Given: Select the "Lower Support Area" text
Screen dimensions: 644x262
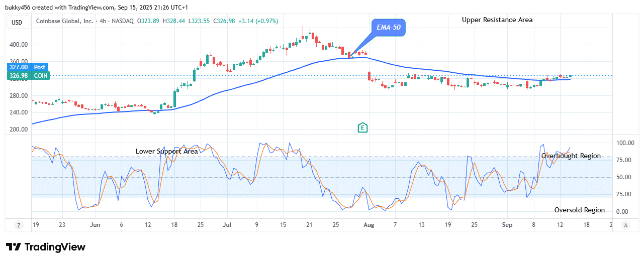Looking at the screenshot, I should [166, 151].
